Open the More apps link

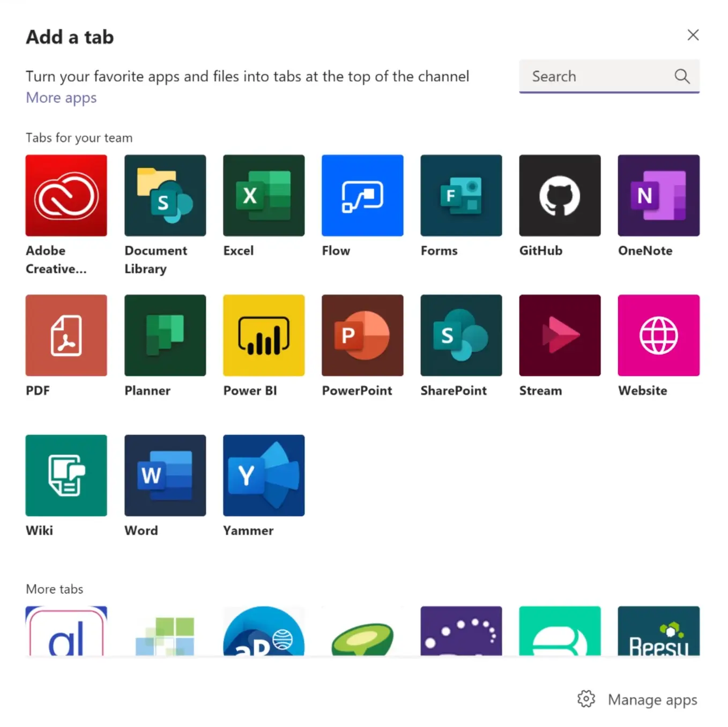click(x=61, y=98)
